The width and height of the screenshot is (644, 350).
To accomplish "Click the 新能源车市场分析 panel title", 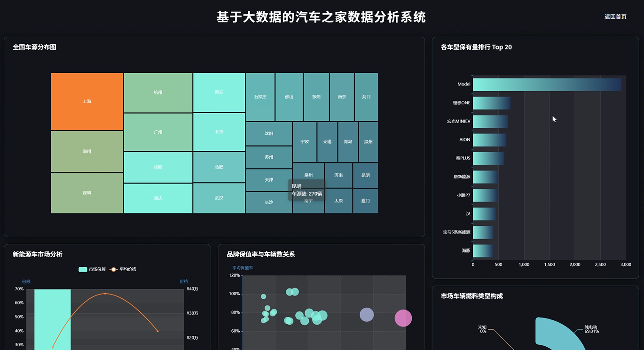I will click(37, 254).
